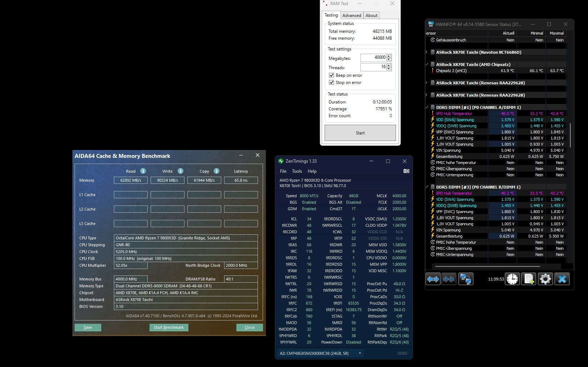Screen dimensions: 588x367
Task: Increase Megabytes with the up arrow
Action: point(389,56)
